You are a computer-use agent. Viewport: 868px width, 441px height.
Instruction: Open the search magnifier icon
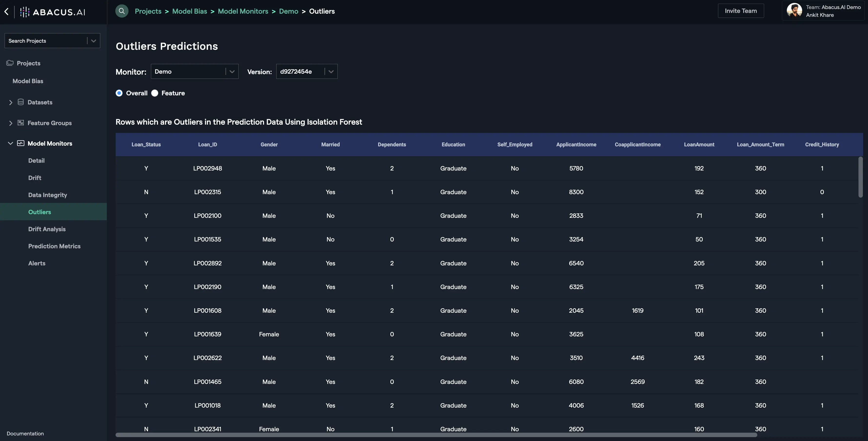click(122, 11)
